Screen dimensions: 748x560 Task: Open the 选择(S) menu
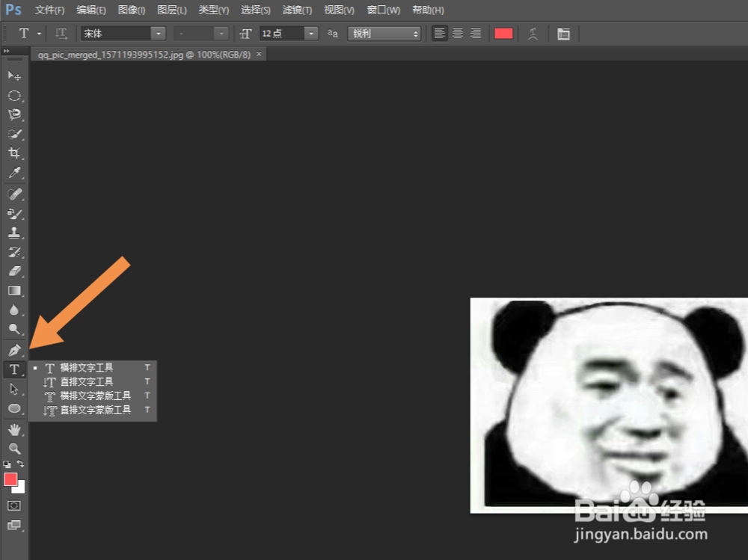coord(256,10)
